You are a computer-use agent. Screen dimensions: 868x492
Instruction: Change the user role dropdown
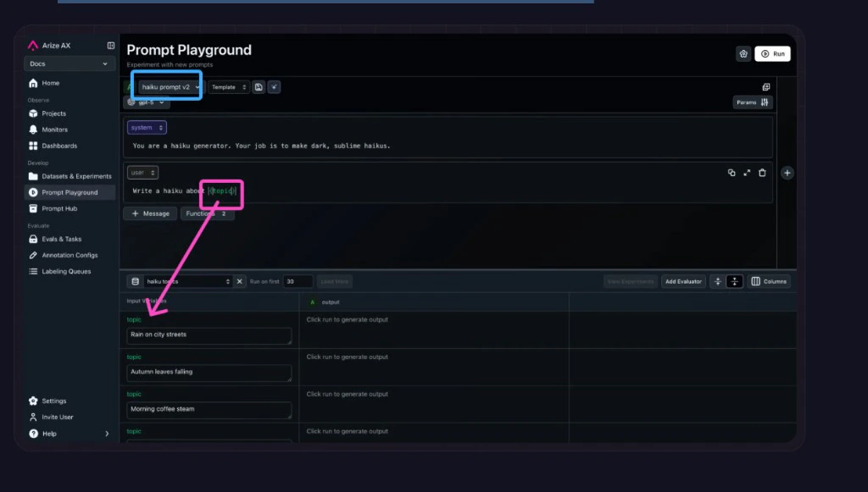[142, 173]
